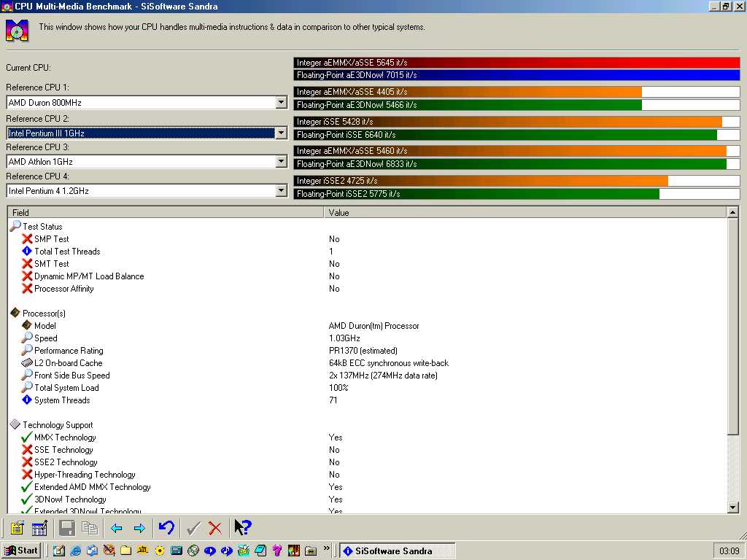The width and height of the screenshot is (747, 560).
Task: Go to next module with right arrow
Action: click(139, 528)
